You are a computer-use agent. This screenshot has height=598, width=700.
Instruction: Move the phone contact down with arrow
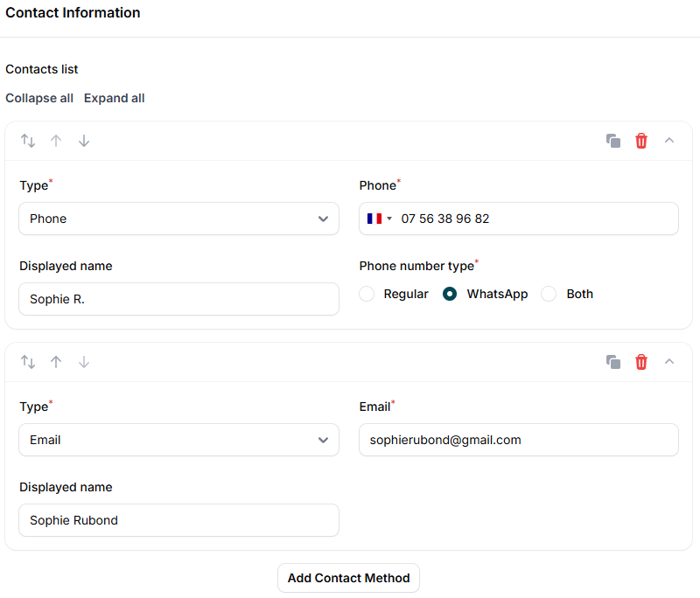pyautogui.click(x=84, y=141)
